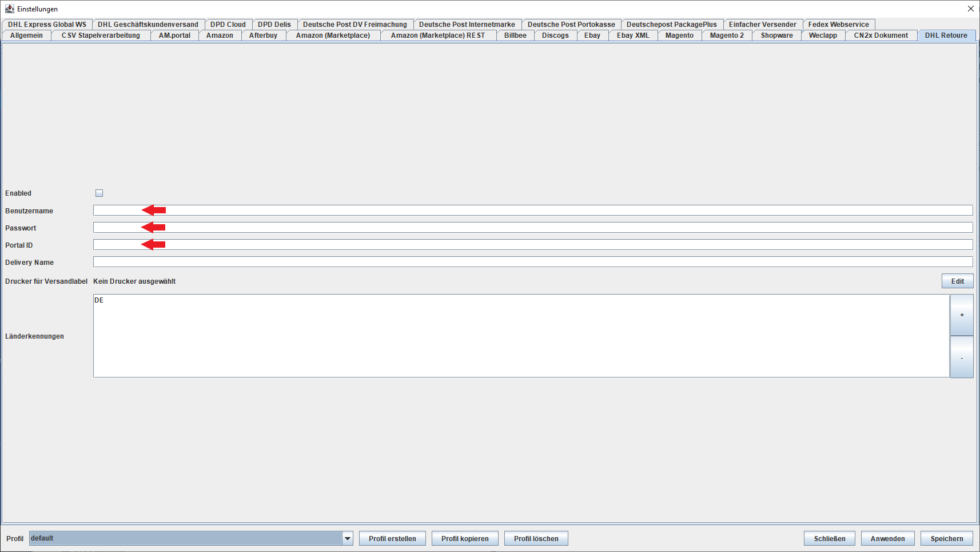
Task: Open the Fedex Webservice tab
Action: pyautogui.click(x=839, y=25)
